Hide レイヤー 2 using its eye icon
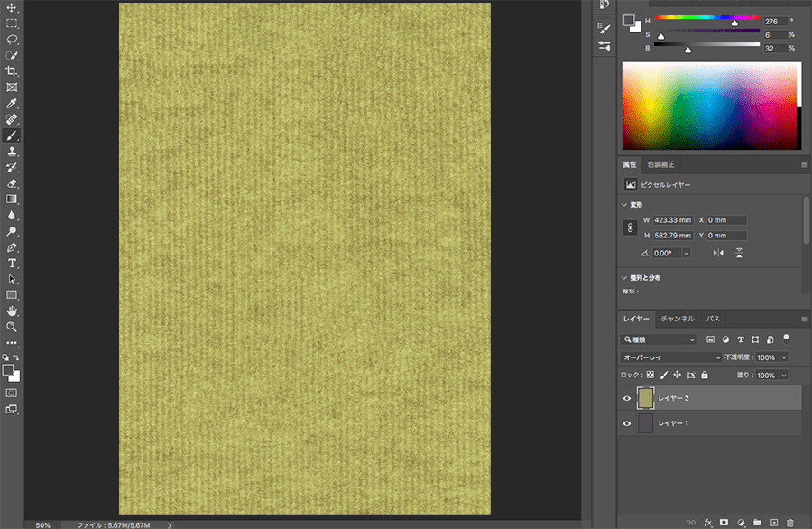The width and height of the screenshot is (812, 529). (x=627, y=398)
